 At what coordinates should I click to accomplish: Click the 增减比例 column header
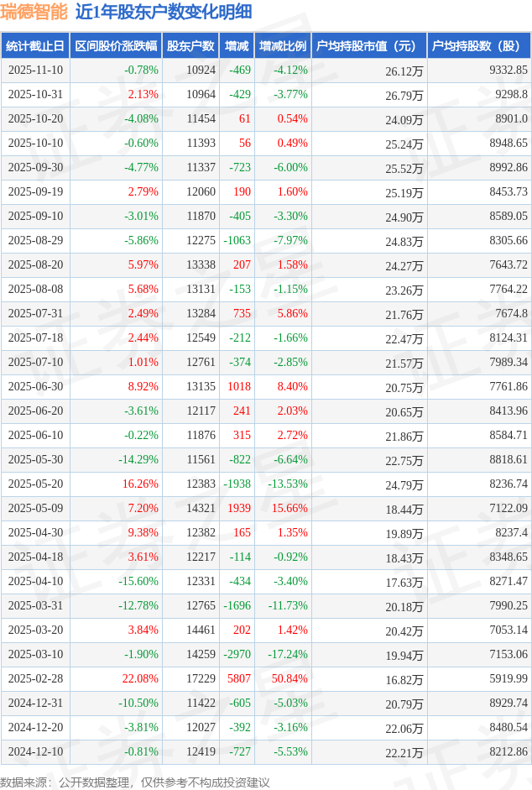282,46
